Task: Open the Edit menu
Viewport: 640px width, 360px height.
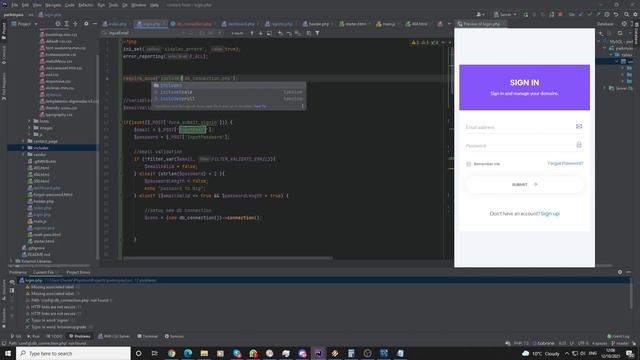Action: pos(25,5)
